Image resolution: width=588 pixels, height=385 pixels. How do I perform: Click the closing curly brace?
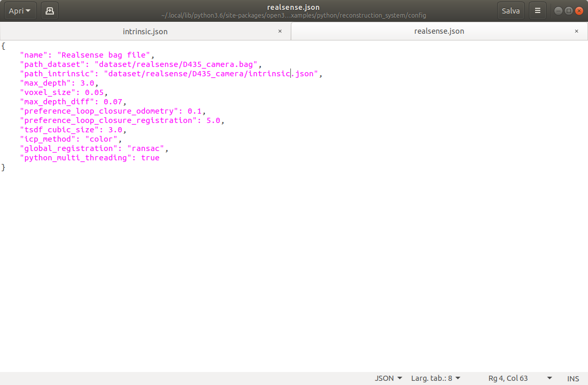(x=4, y=168)
